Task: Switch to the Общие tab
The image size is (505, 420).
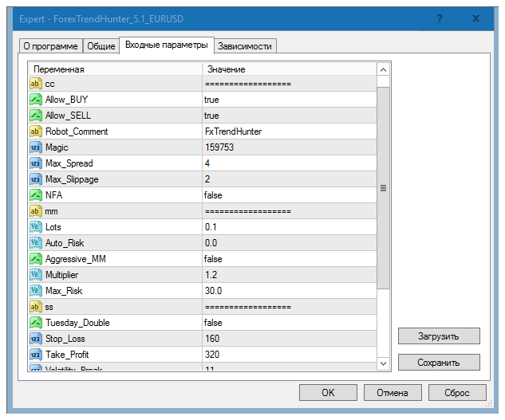Action: (x=101, y=46)
